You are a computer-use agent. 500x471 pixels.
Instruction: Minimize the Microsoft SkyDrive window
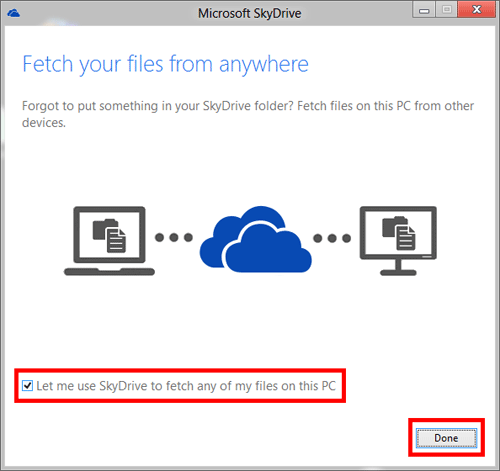[424, 10]
